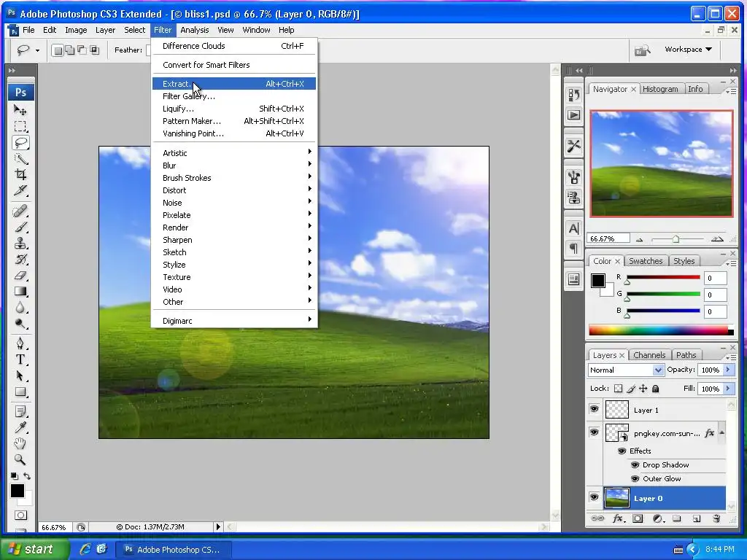This screenshot has height=560, width=747.
Task: Swap foreground and background colors
Action: [27, 476]
